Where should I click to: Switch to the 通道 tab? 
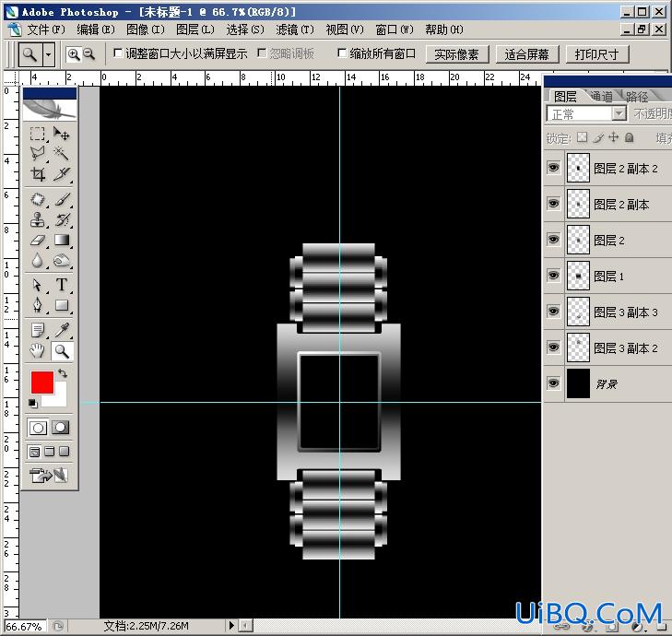(601, 96)
